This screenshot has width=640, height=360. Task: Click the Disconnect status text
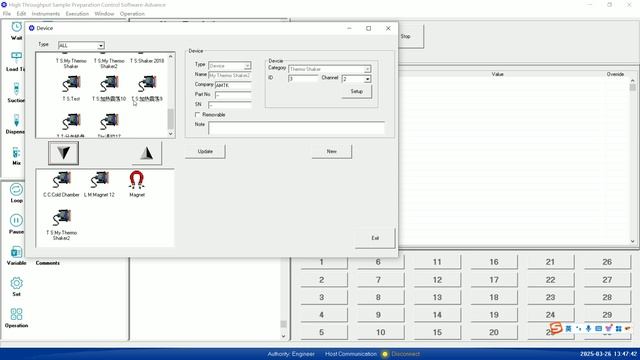405,354
